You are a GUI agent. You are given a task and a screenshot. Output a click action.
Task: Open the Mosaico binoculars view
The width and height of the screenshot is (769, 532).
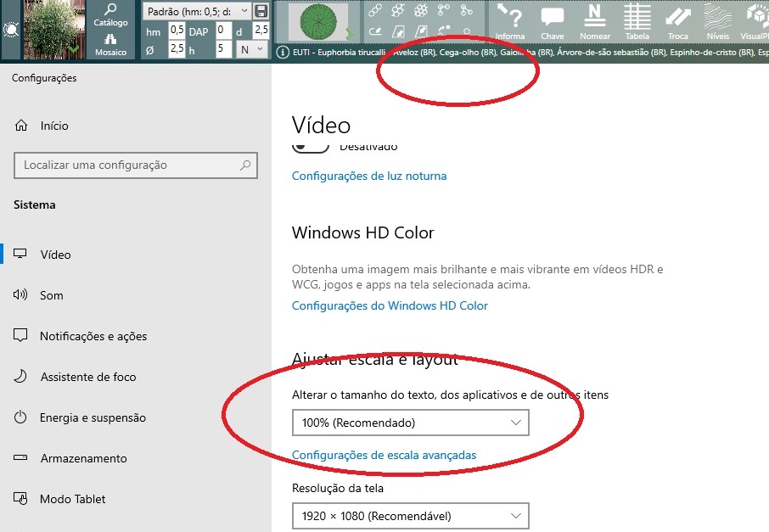point(110,45)
